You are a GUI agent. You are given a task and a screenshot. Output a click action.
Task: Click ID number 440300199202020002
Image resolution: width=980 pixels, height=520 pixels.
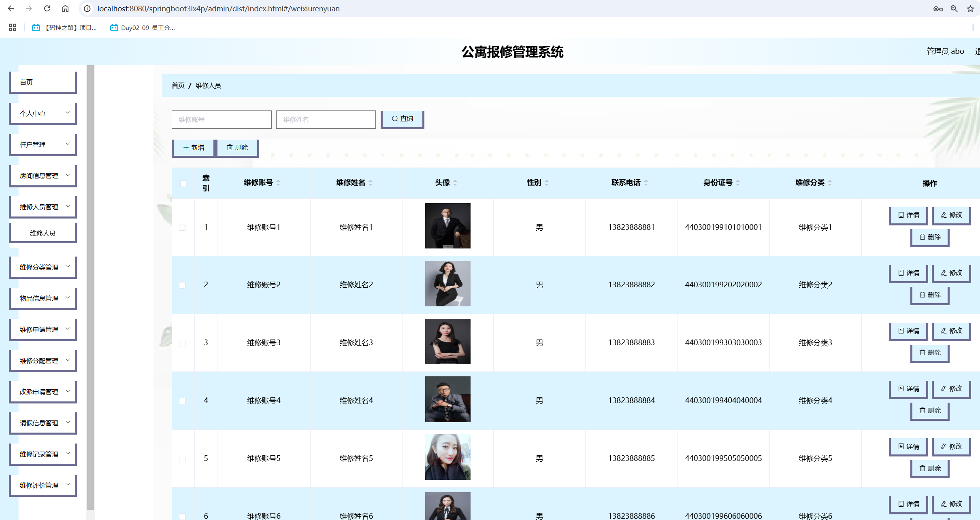click(x=723, y=285)
